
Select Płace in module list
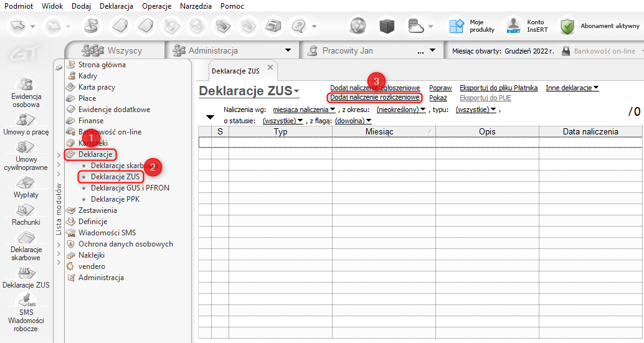87,98
